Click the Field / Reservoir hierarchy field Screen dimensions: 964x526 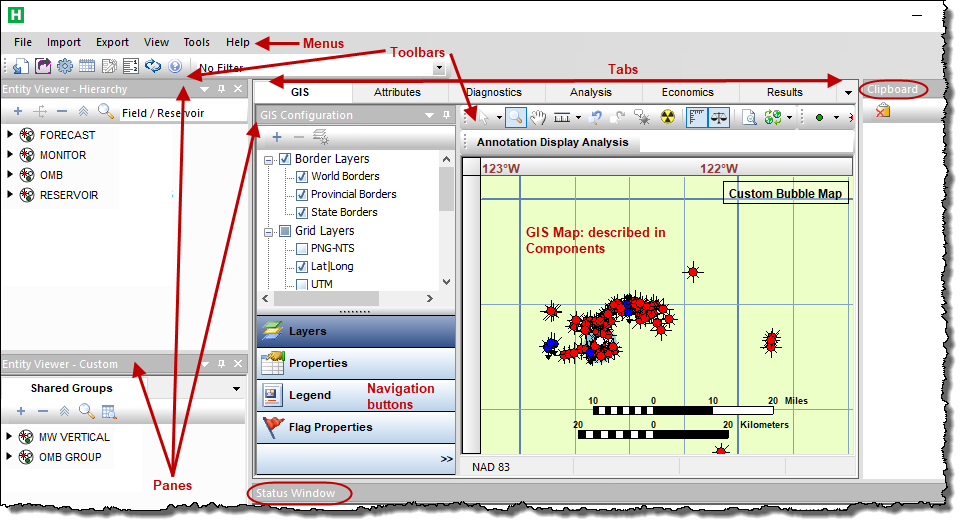(183, 112)
